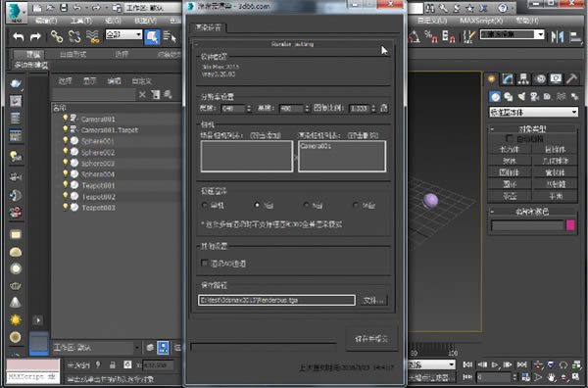Open Edit Named Selection Sets icon
The image size is (588, 388).
click(x=468, y=36)
